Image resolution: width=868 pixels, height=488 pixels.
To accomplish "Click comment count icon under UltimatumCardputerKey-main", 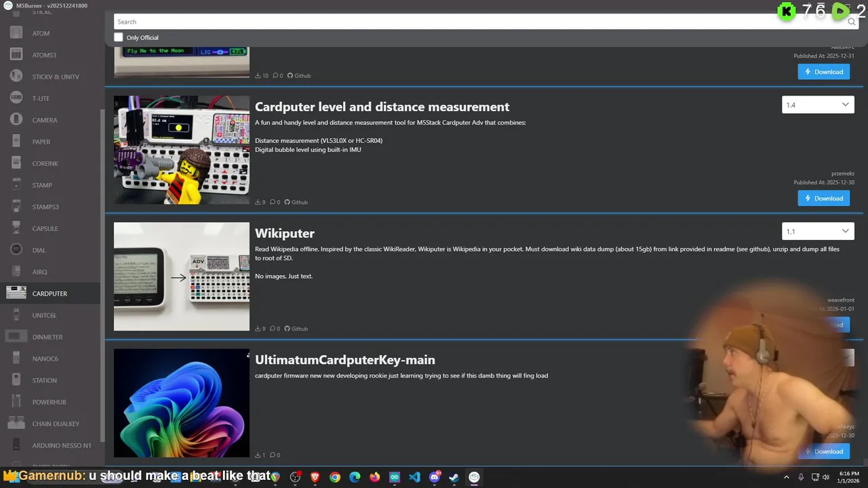I will click(274, 455).
